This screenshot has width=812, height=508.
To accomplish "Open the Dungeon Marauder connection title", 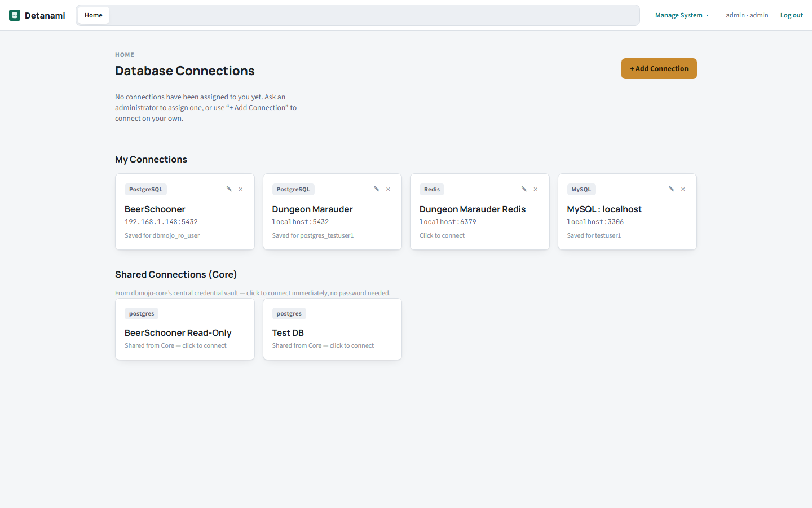I will (x=312, y=209).
